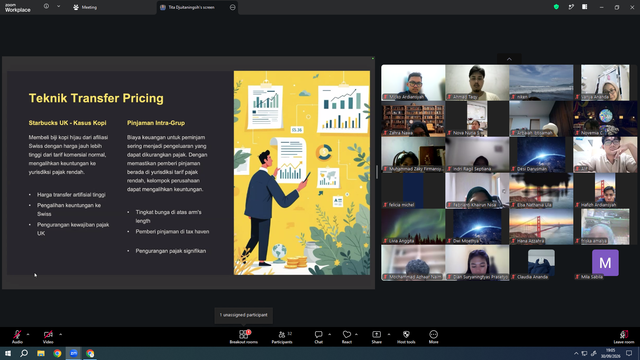Show hidden system tray icons

[x=576, y=353]
